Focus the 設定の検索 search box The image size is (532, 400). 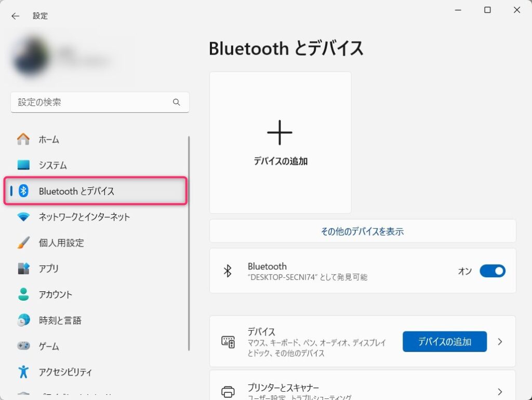(x=94, y=102)
